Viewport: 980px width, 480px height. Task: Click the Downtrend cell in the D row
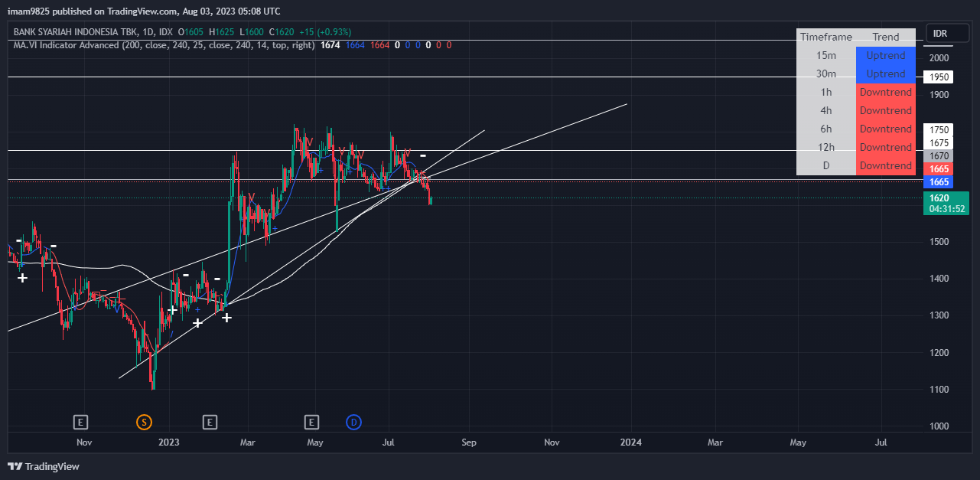[x=886, y=165]
